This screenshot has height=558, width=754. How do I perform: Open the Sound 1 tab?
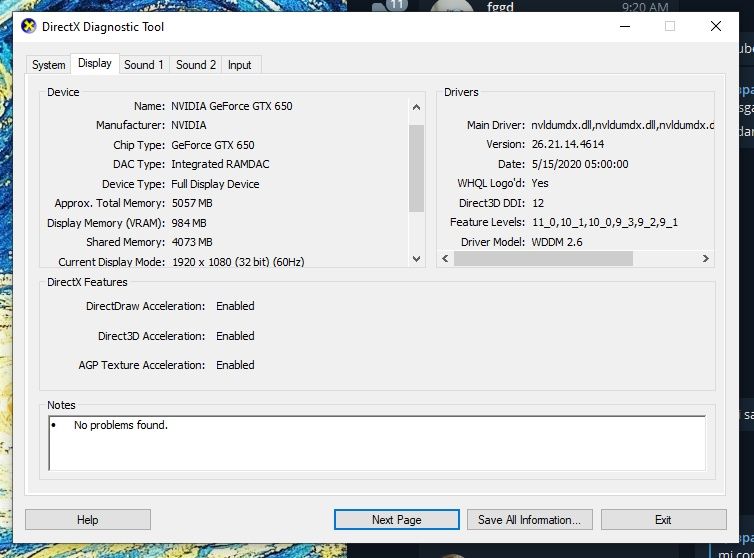(x=144, y=64)
